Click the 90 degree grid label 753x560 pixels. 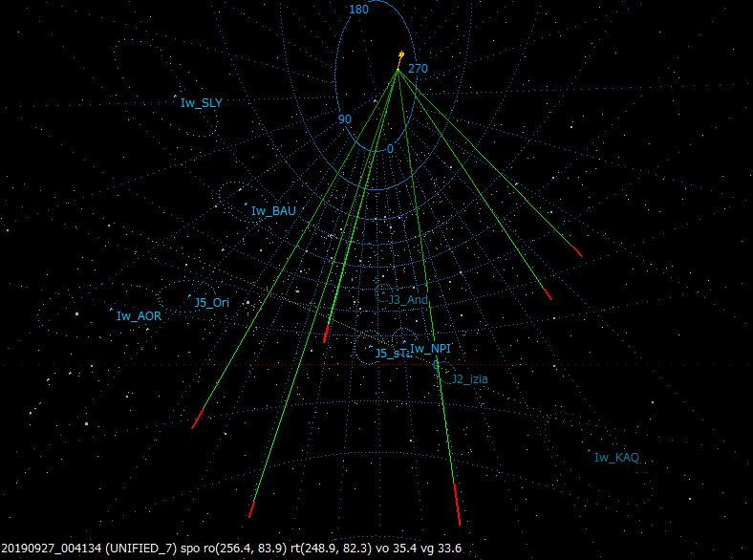[x=345, y=119]
